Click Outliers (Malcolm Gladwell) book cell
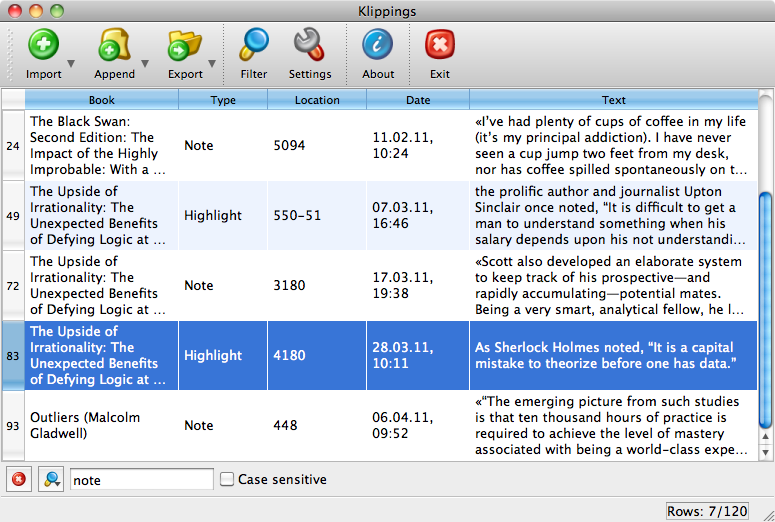The image size is (775, 522). point(101,426)
